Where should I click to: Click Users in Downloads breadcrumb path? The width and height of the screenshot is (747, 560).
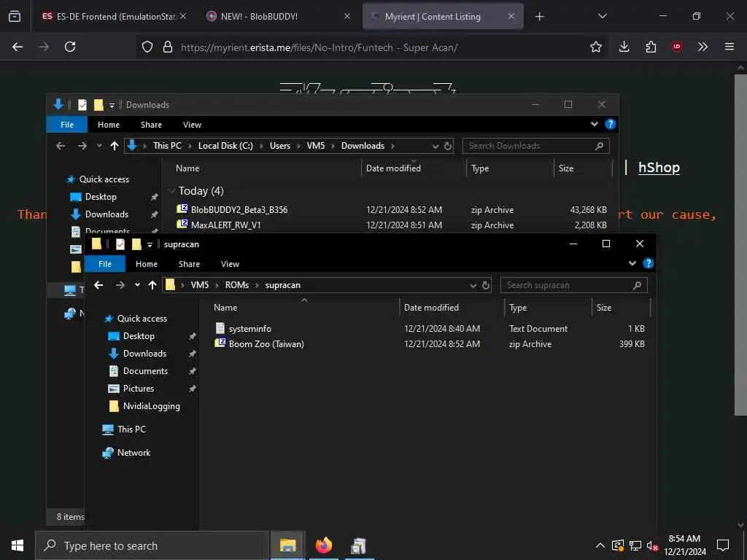280,146
